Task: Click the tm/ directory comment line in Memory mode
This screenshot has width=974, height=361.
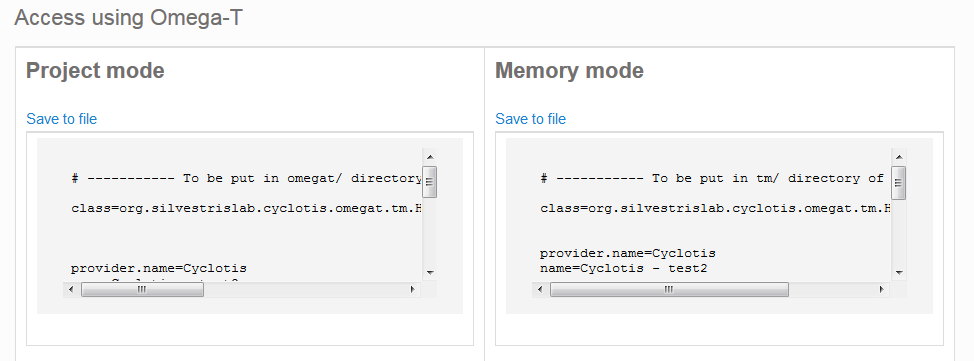Action: pos(712,179)
